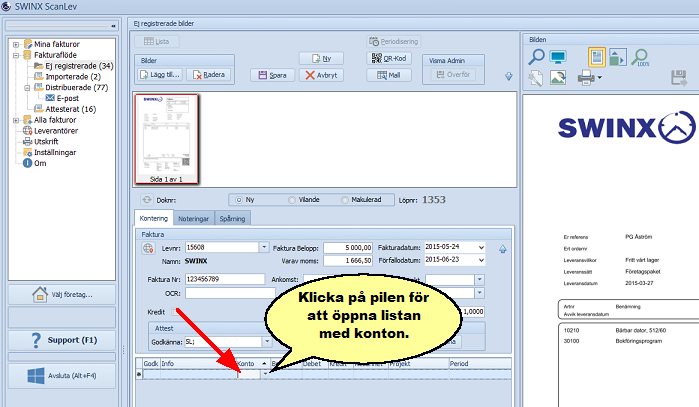Create a new entry with Ny button
This screenshot has height=407, width=699.
click(x=321, y=58)
